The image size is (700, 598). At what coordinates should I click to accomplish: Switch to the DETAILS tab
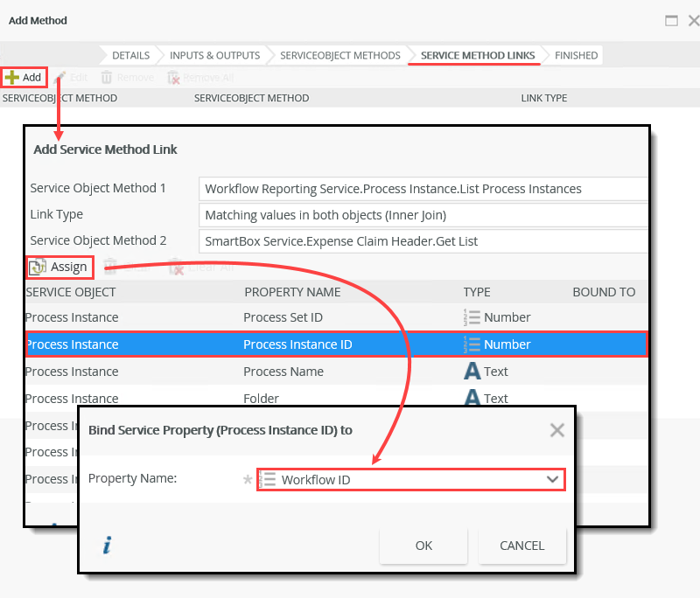(x=133, y=54)
